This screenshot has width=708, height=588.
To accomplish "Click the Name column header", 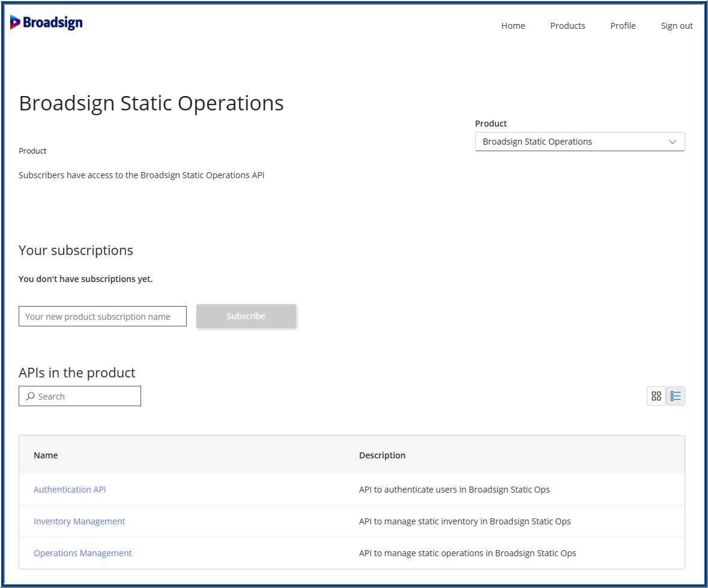I will pos(46,455).
